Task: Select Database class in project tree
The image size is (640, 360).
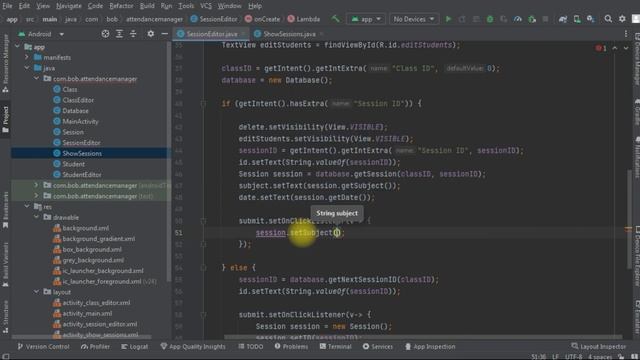Action: (x=75, y=111)
